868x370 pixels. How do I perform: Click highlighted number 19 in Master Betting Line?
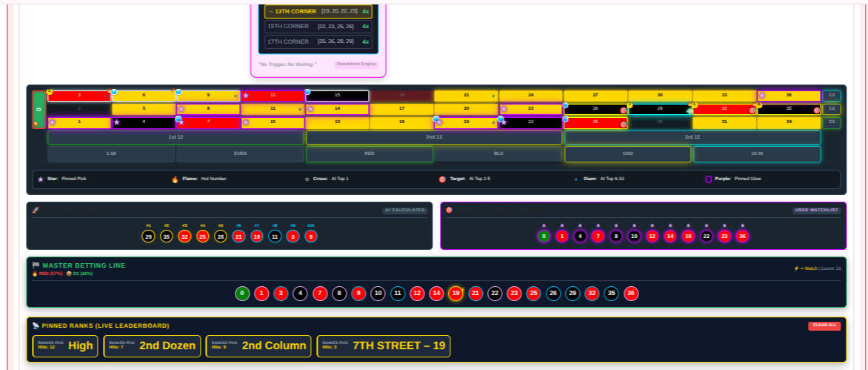pos(456,294)
